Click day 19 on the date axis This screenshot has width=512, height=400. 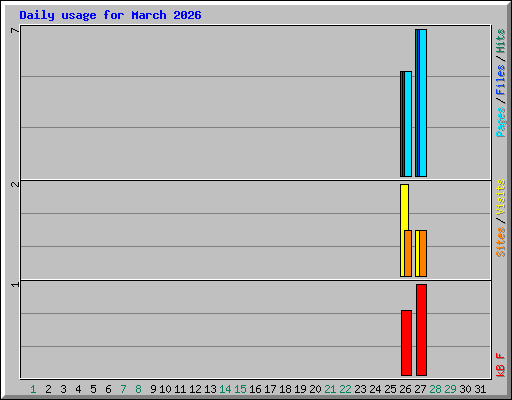pos(300,389)
